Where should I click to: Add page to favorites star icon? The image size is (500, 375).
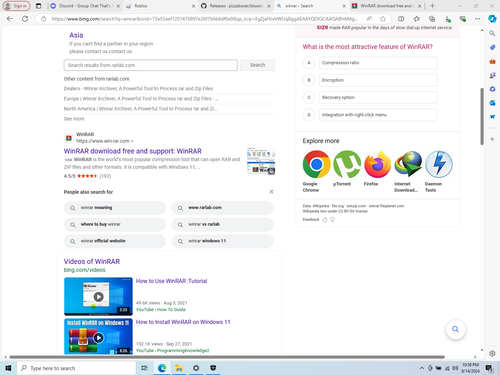tap(383, 19)
